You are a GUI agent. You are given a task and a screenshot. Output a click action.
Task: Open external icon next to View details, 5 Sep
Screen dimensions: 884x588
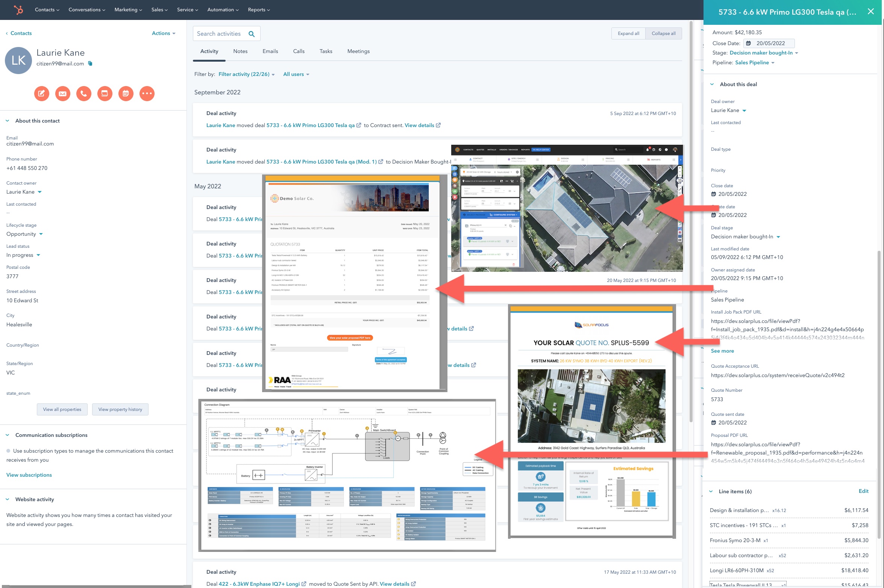click(x=438, y=125)
